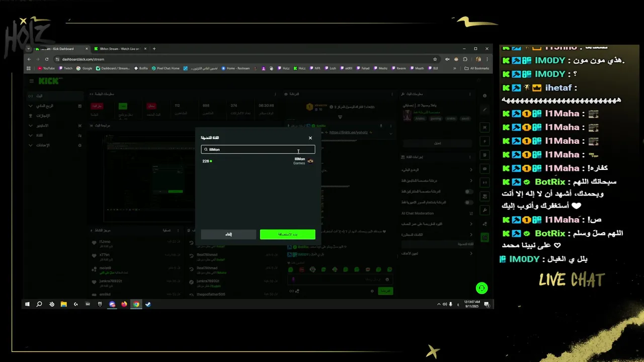Collapse pinned message chevron in chat panel
This screenshot has width=644, height=362.
tap(391, 134)
